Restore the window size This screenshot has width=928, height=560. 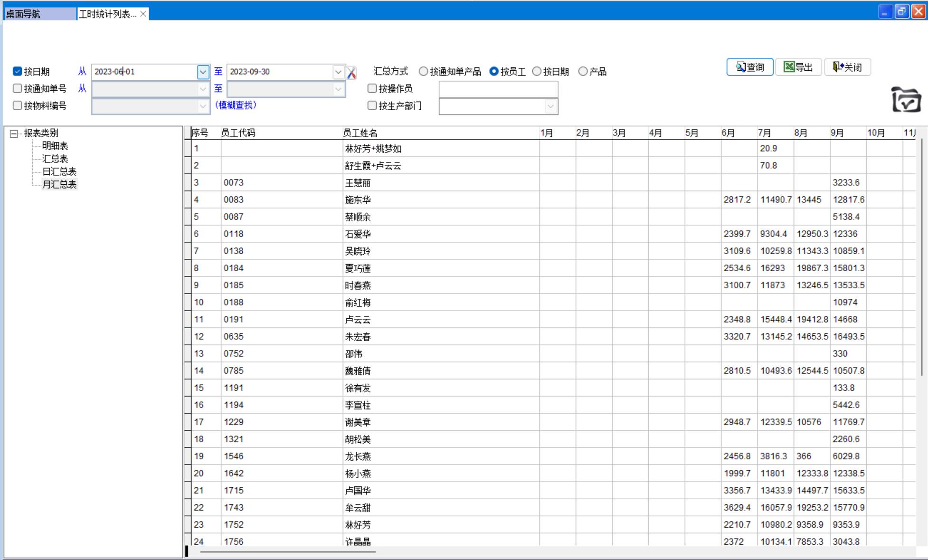[x=901, y=11]
